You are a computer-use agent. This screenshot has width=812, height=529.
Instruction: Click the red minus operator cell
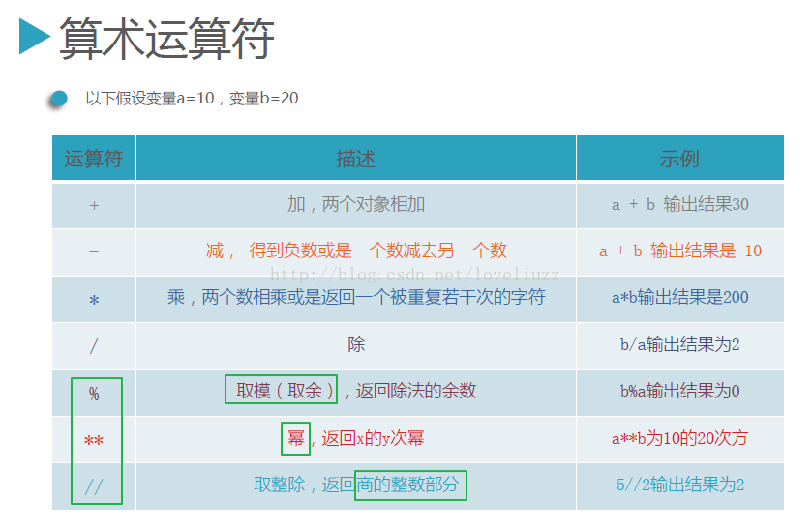coord(94,252)
